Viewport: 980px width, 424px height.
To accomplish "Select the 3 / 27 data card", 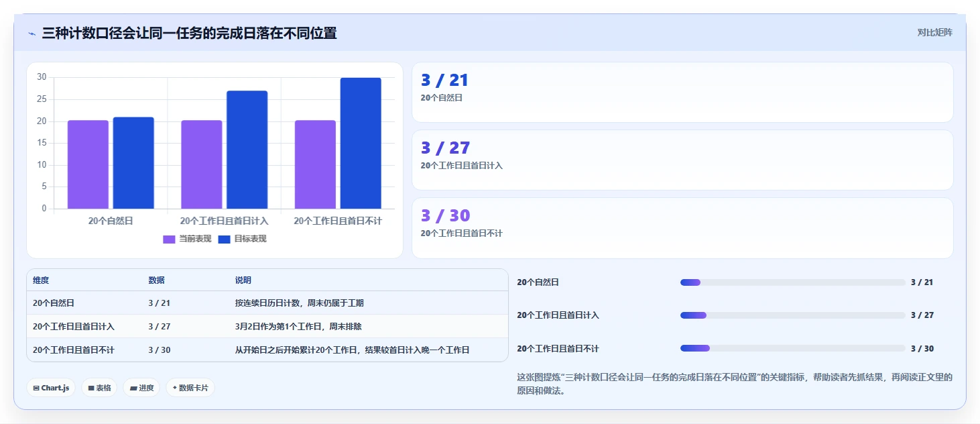I will (682, 160).
